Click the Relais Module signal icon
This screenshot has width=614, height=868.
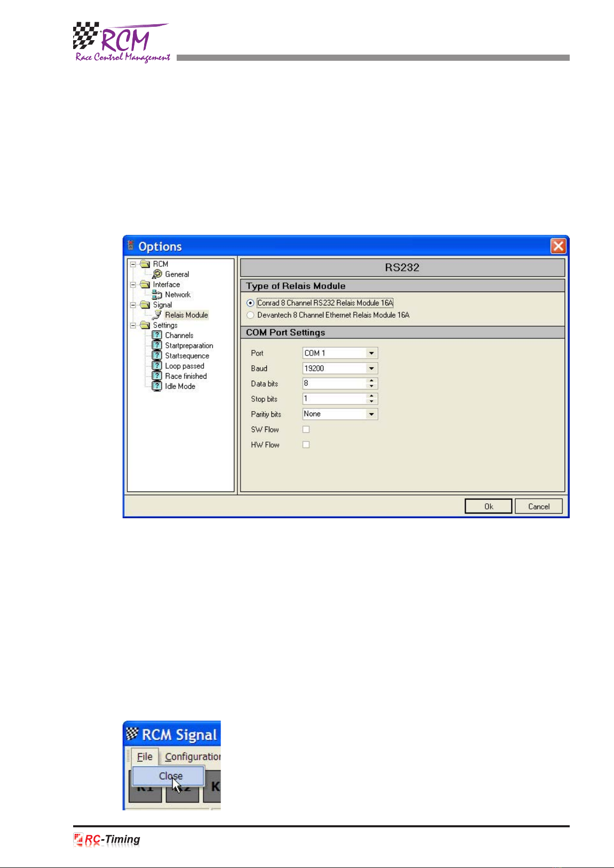point(157,315)
